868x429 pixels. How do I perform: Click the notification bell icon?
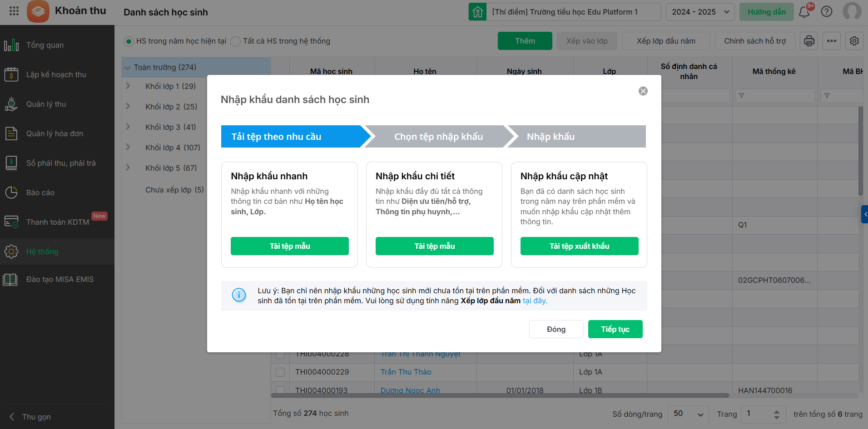(x=804, y=12)
